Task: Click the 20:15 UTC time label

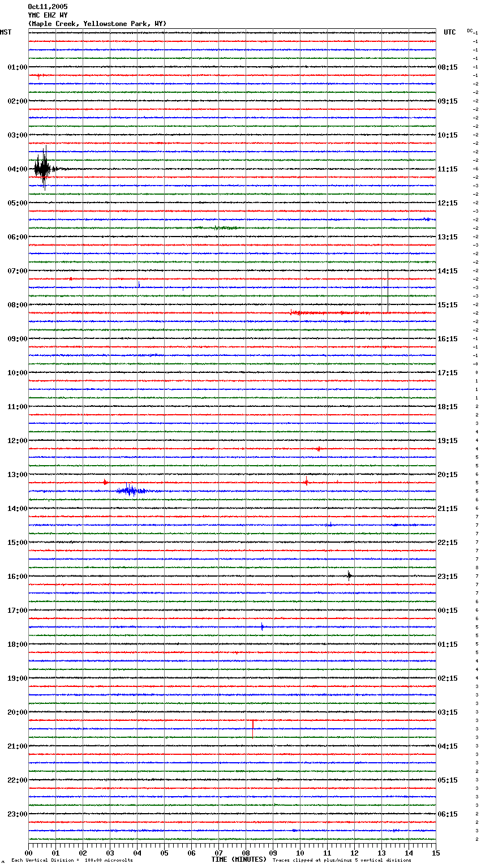Action: (448, 475)
